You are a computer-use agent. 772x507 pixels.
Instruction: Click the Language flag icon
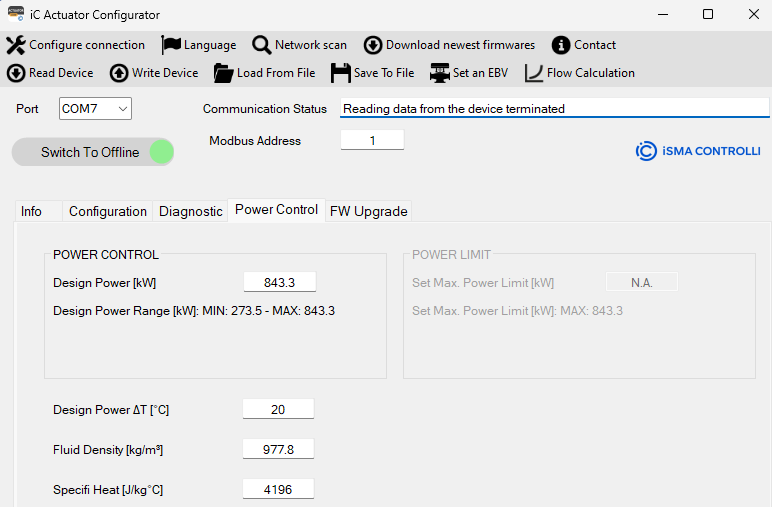pyautogui.click(x=171, y=45)
